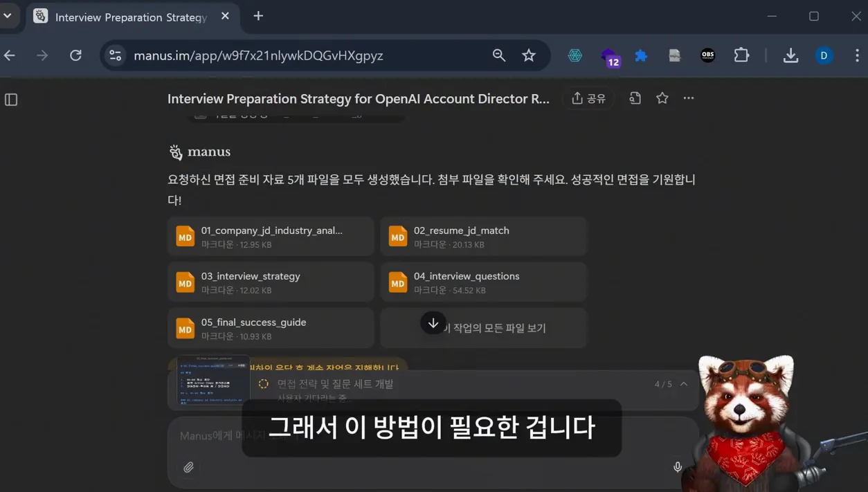
Task: Click the browser forward arrow
Action: (42, 55)
